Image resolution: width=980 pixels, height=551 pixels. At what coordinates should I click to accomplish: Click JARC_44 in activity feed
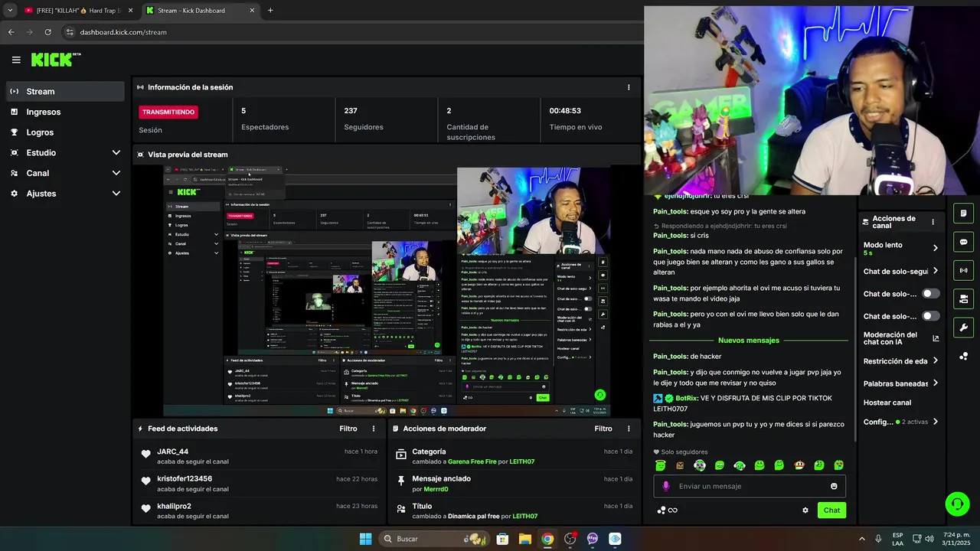172,452
